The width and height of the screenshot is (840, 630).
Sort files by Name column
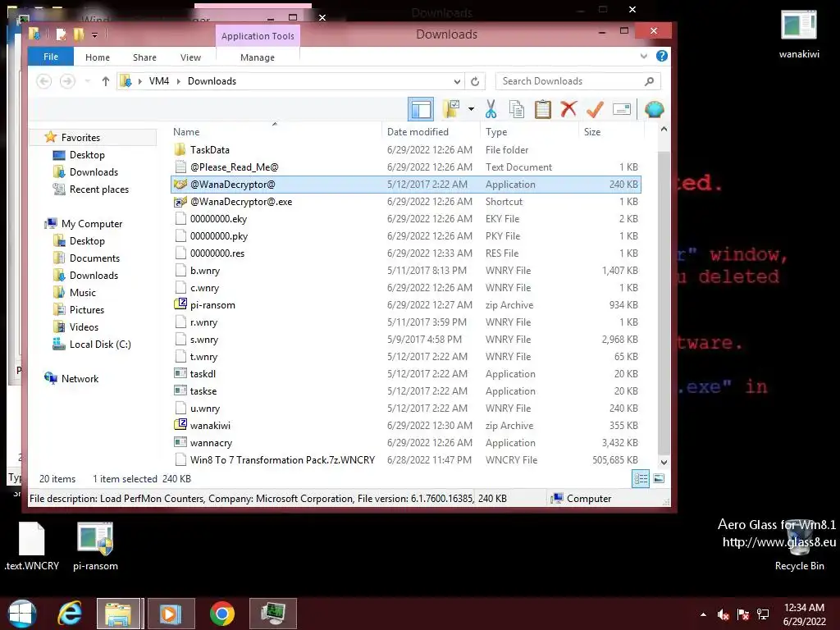pos(186,132)
